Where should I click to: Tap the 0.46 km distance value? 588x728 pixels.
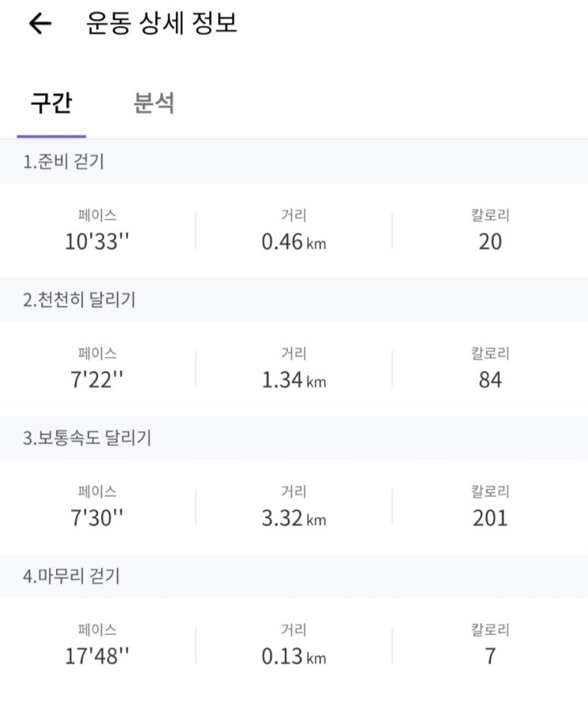coord(293,241)
